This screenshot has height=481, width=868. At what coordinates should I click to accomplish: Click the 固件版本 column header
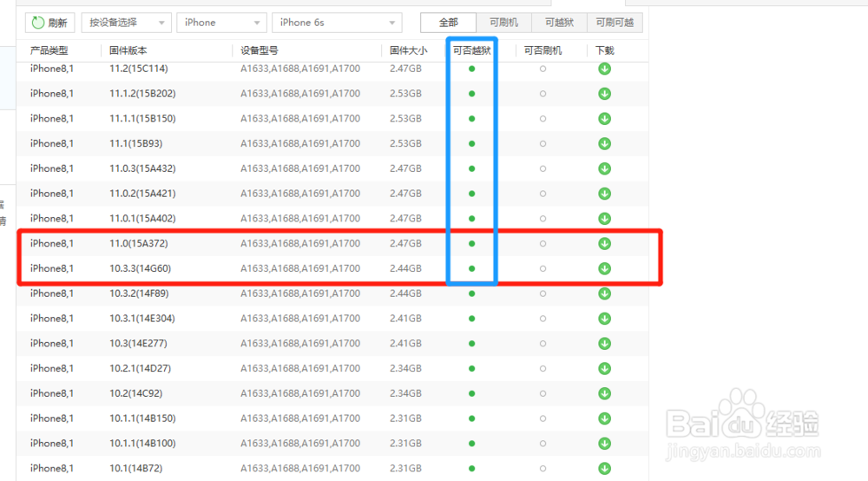pyautogui.click(x=128, y=50)
